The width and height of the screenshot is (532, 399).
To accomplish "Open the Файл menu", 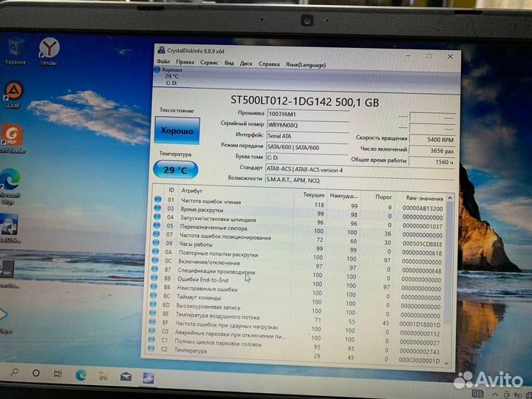I will pyautogui.click(x=163, y=61).
